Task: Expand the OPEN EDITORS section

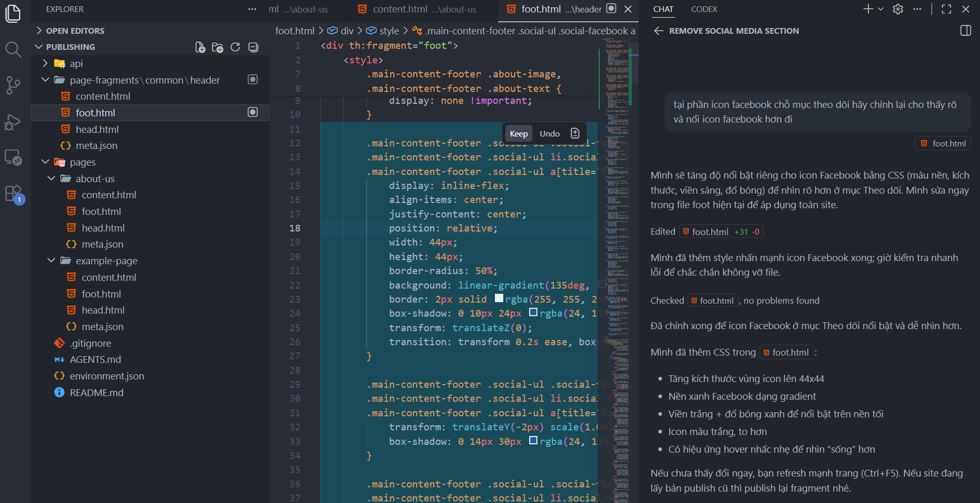Action: [x=150, y=31]
